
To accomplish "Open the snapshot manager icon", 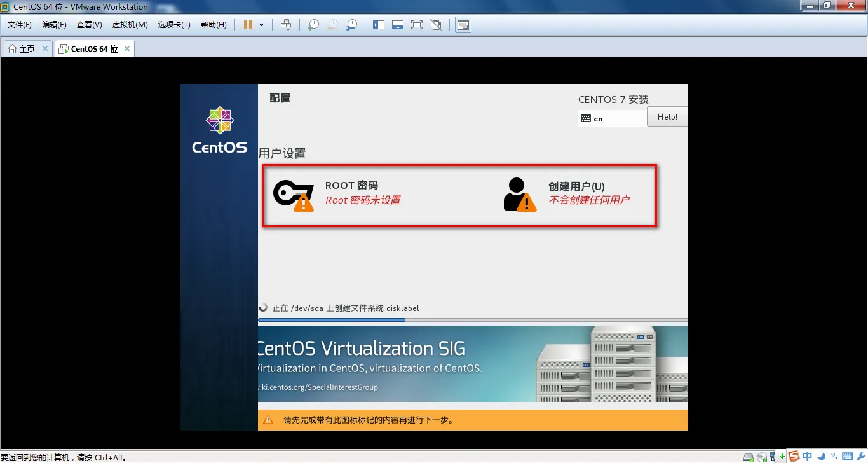I will [351, 25].
